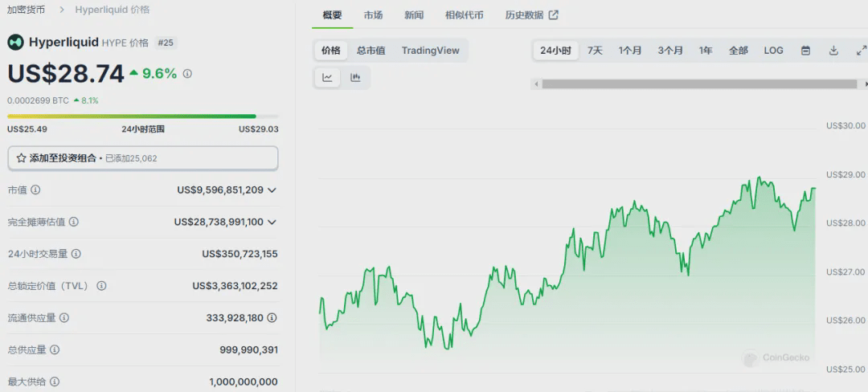Click the #25 rank badge
868x392 pixels.
point(166,43)
